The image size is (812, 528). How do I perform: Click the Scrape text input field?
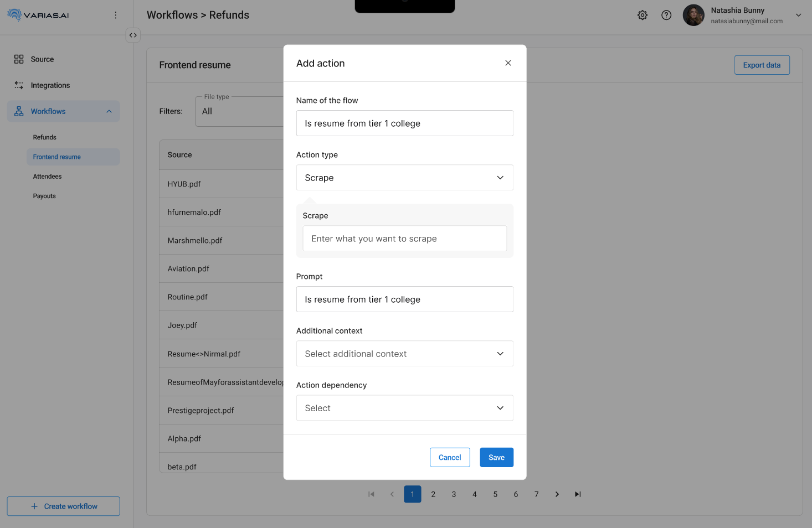coord(405,239)
